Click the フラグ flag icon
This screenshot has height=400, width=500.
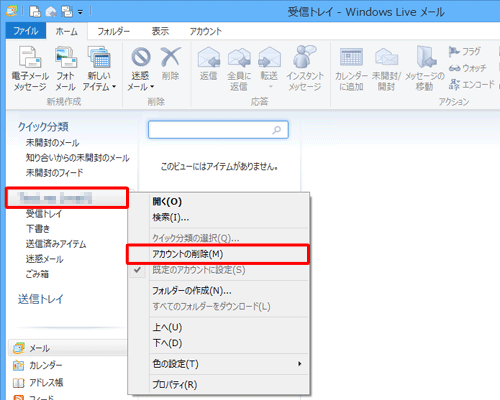[x=454, y=51]
